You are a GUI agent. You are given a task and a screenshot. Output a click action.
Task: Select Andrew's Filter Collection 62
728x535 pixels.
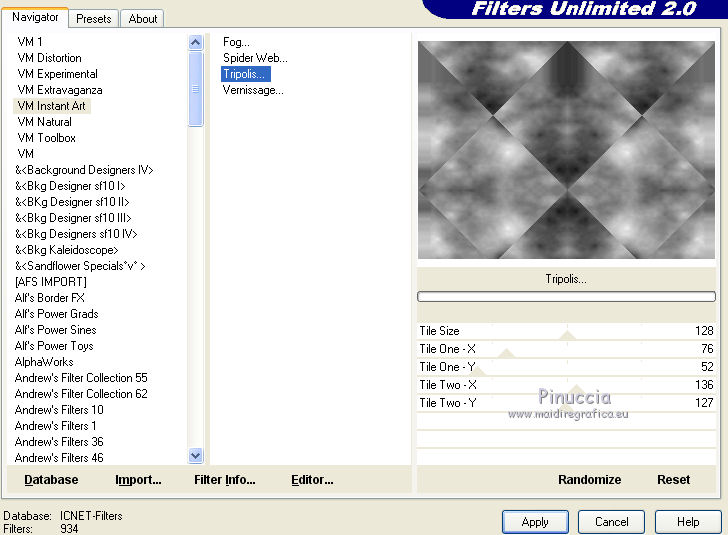tap(81, 394)
